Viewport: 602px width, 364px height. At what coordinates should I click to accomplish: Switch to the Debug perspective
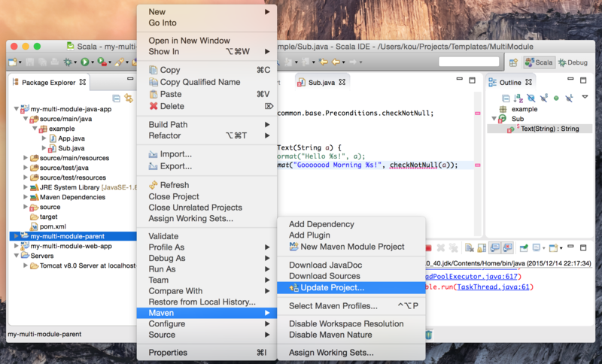tap(573, 62)
